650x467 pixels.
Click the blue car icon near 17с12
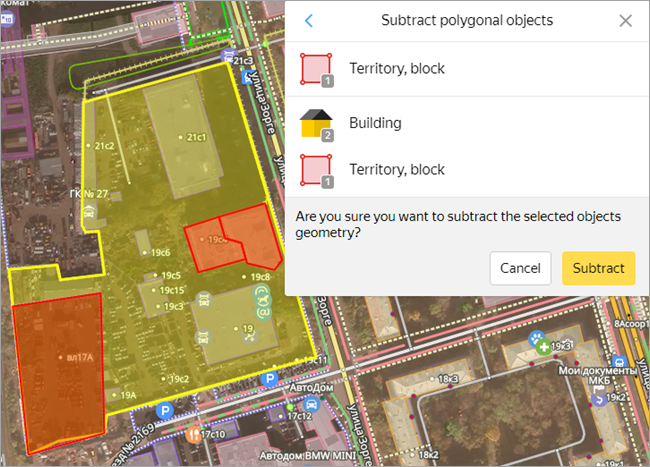click(313, 405)
